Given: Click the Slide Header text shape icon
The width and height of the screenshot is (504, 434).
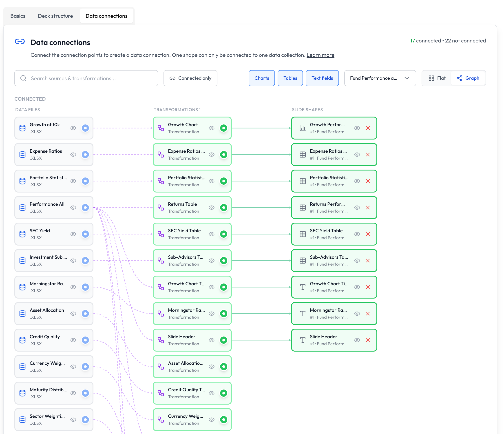Looking at the screenshot, I should (x=303, y=340).
